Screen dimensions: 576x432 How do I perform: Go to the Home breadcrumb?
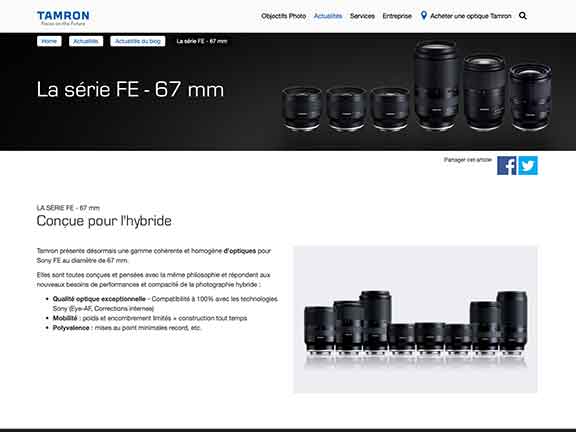pyautogui.click(x=49, y=41)
